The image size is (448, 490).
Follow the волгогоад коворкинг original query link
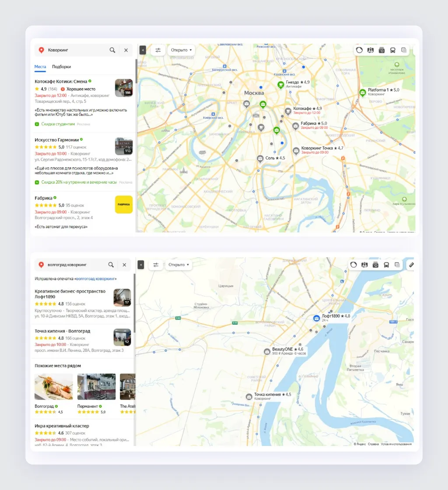[x=95, y=278]
